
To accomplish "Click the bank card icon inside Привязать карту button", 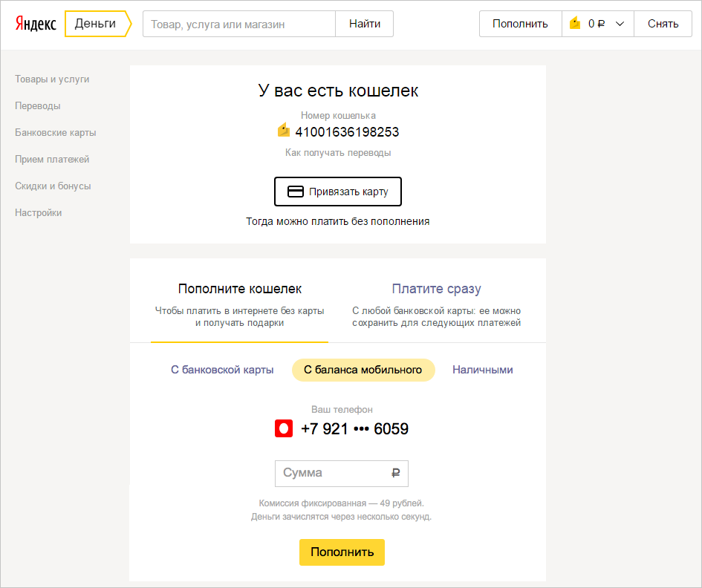I will (294, 191).
